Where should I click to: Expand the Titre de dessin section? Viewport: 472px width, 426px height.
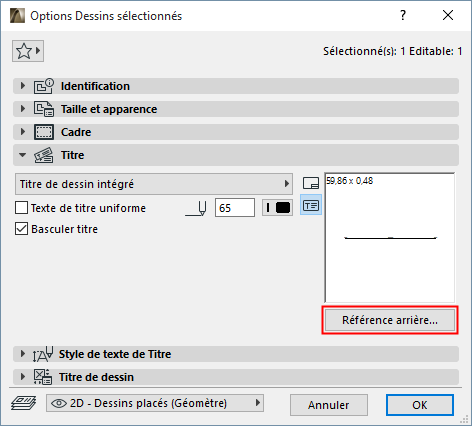tap(23, 377)
